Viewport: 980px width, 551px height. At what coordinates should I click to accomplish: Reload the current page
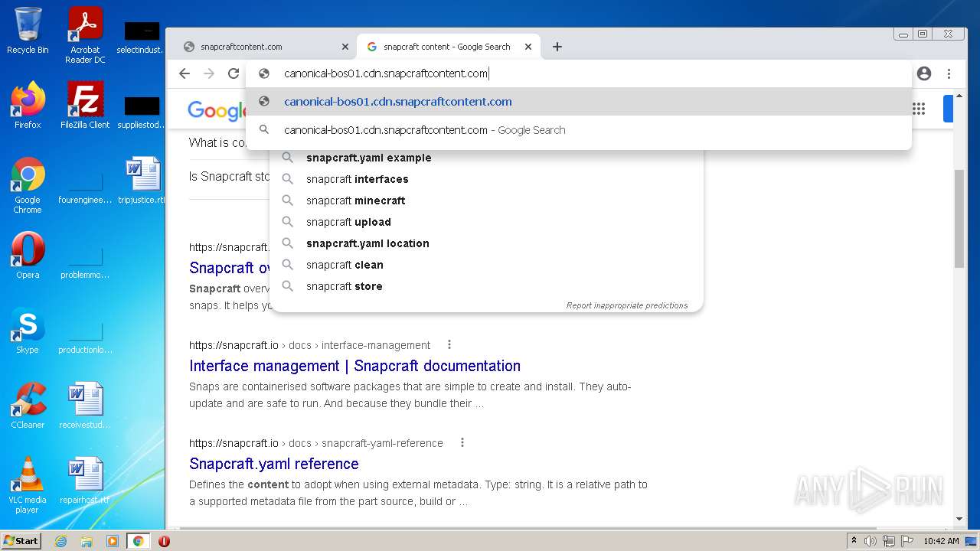click(x=234, y=73)
